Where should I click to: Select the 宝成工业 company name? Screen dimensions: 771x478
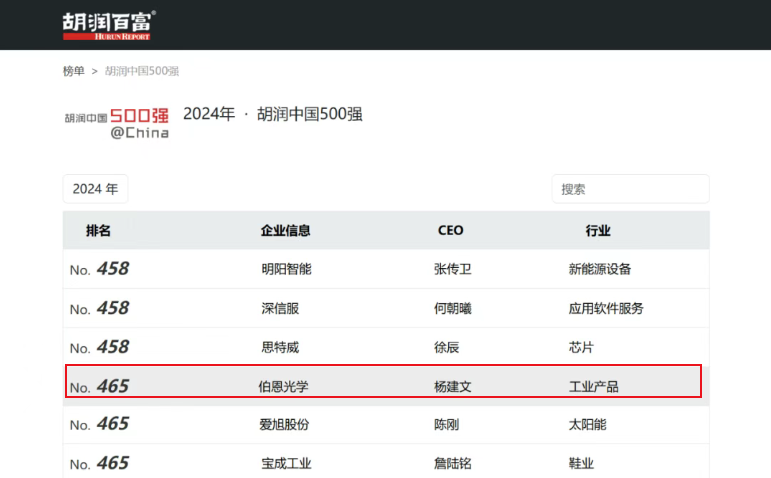coord(284,463)
